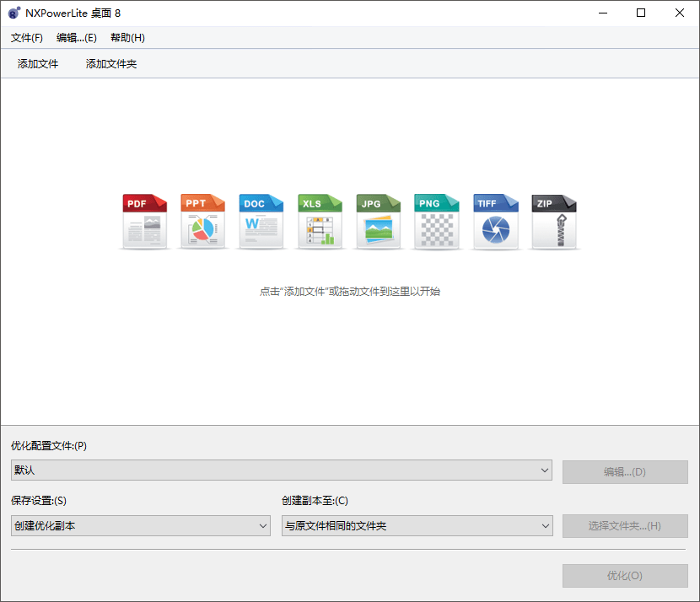This screenshot has height=602, width=700.
Task: Click the 选择文件夹...(H) button
Action: (624, 525)
